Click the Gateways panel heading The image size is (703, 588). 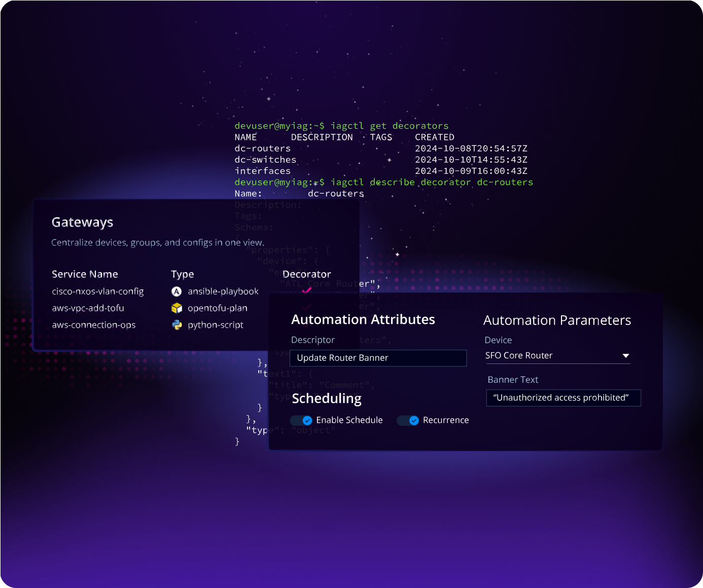(x=82, y=223)
